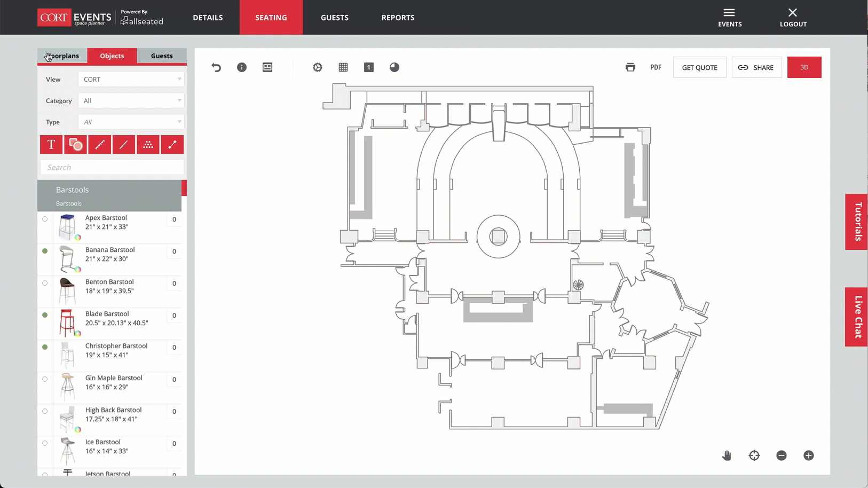The image size is (868, 488).
Task: Zoom out with minus icon
Action: click(782, 455)
